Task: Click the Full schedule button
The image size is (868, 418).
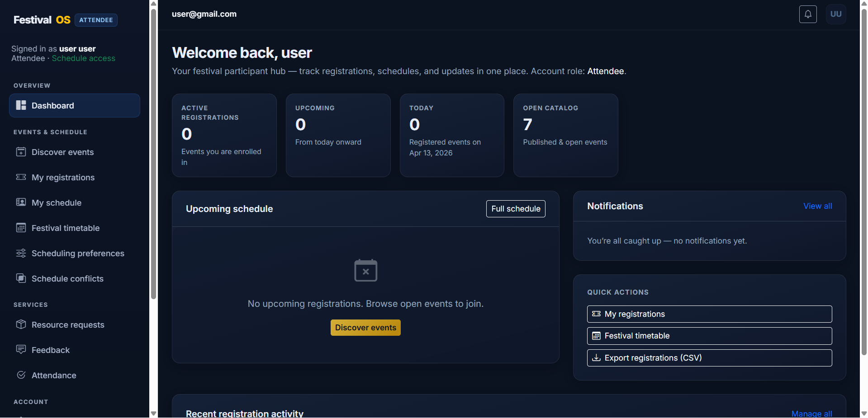Action: coord(516,209)
